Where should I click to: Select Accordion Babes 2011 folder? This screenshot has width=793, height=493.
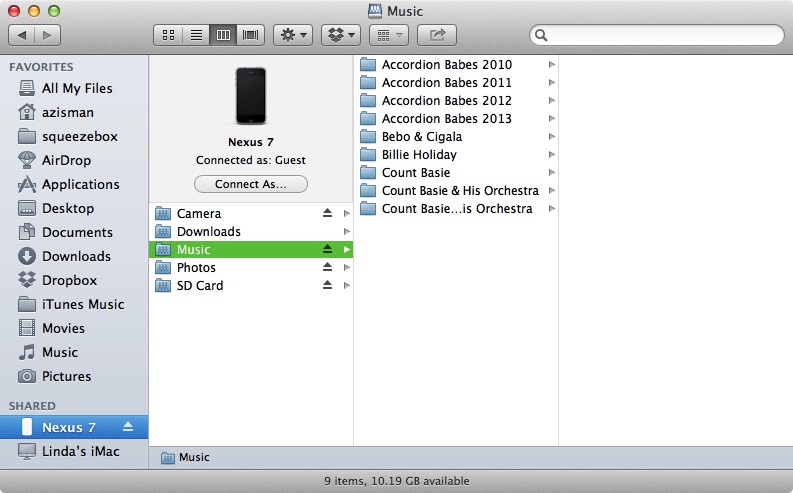(x=456, y=82)
